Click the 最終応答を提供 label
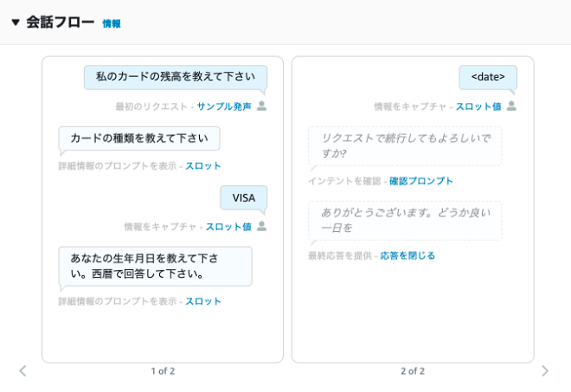The width and height of the screenshot is (571, 392). (340, 256)
